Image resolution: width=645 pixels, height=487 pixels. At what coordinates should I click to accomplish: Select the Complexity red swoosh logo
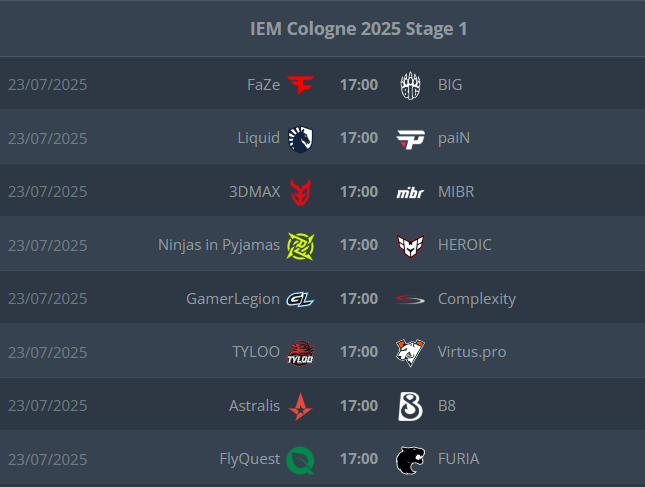(x=410, y=299)
